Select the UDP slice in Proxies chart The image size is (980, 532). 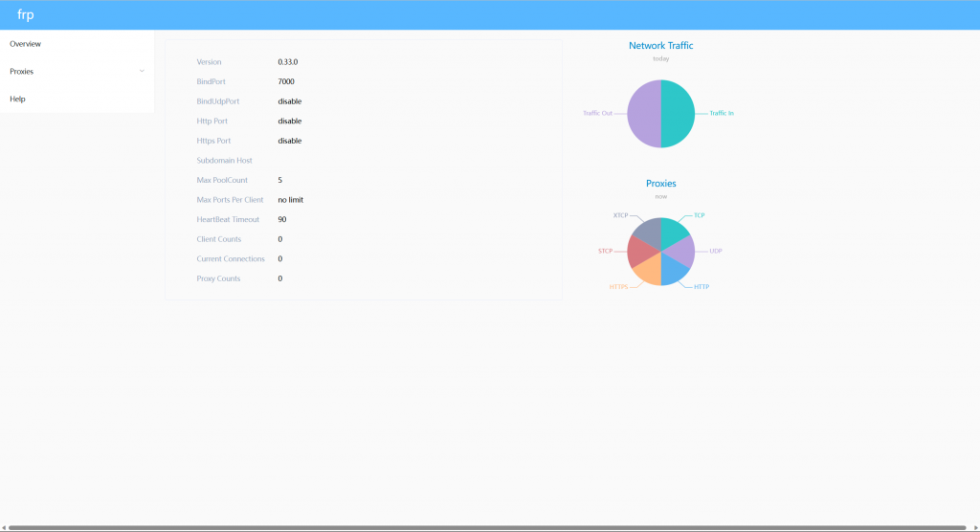(682, 251)
